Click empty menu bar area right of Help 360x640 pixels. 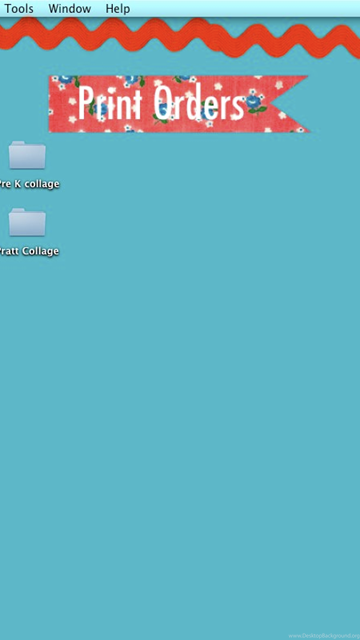pos(245,9)
